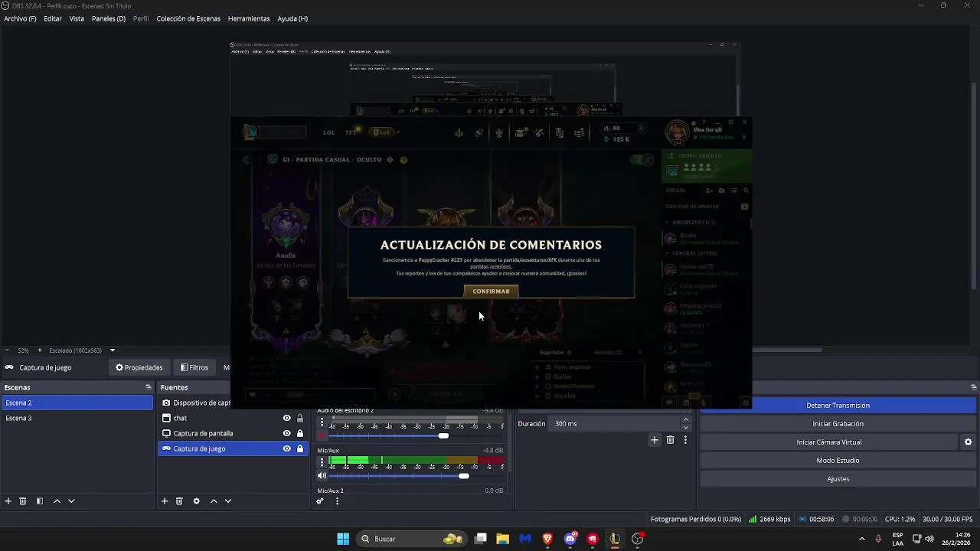Select the Captura de pantalla source row
This screenshot has height=551, width=980.
tap(233, 433)
